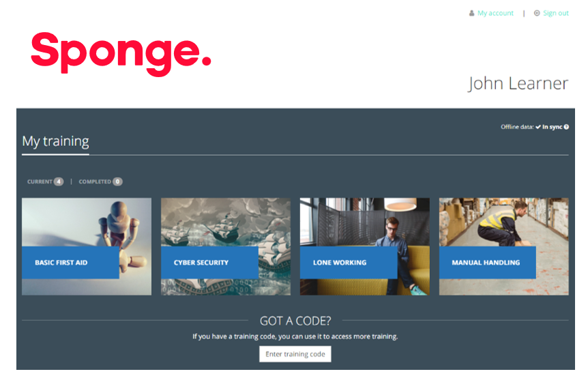The height and width of the screenshot is (376, 588).
Task: Open the Basic First Aid course tile
Action: 87,246
